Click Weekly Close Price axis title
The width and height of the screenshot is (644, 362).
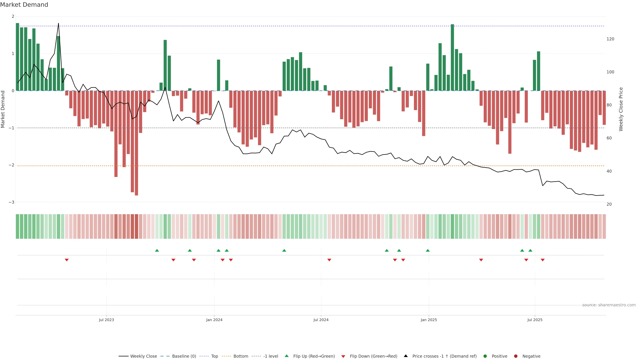(x=621, y=109)
